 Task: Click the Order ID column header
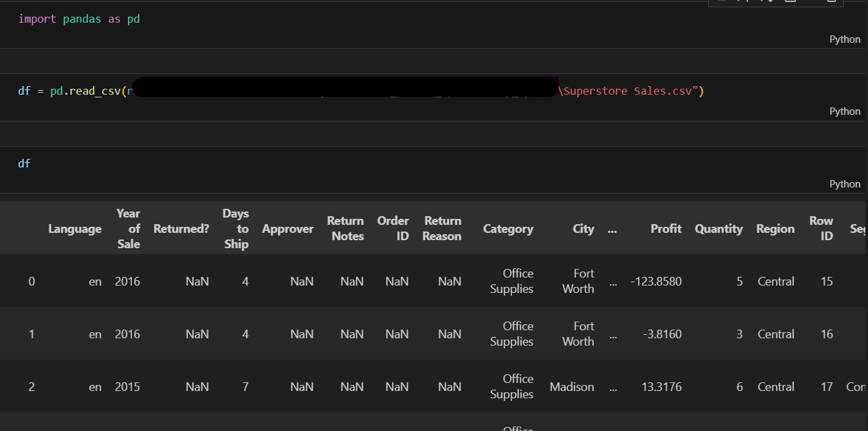[393, 229]
